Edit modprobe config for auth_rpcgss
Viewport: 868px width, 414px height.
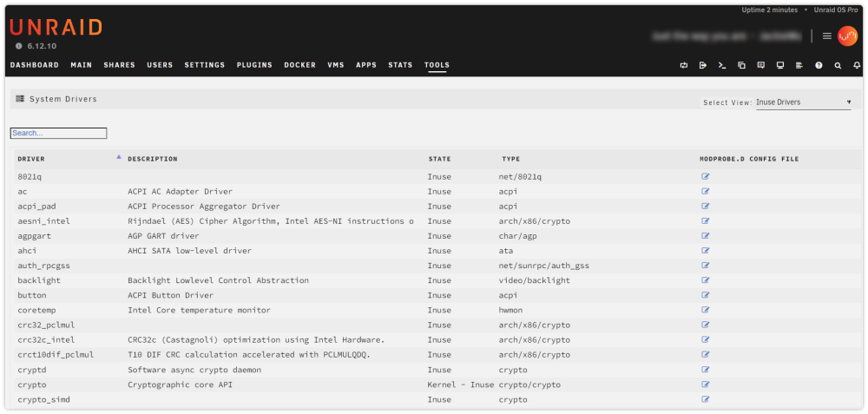(x=705, y=266)
